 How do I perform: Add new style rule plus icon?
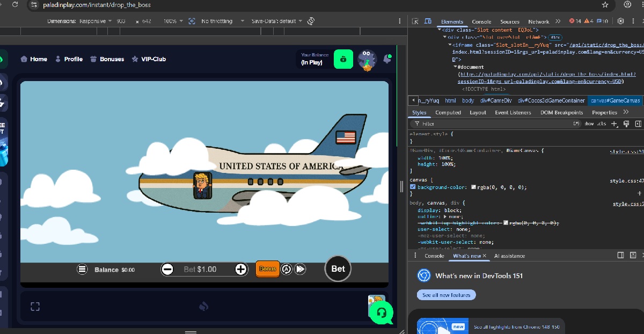point(614,124)
